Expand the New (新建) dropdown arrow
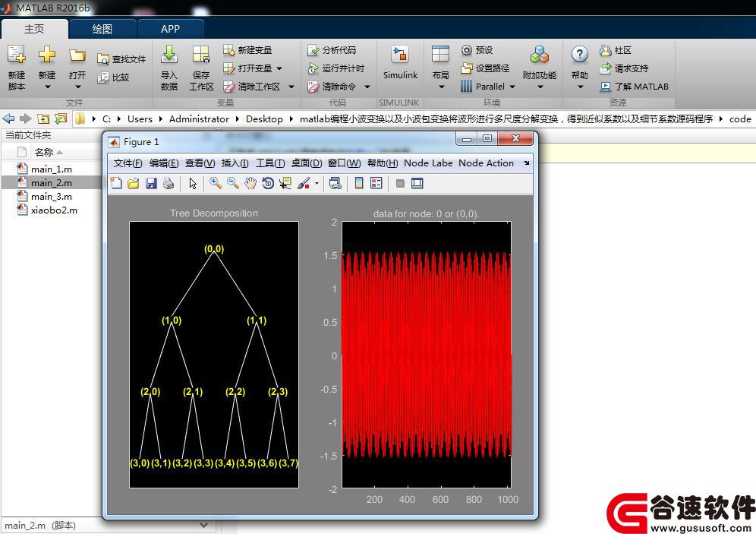The width and height of the screenshot is (756, 534). point(47,87)
